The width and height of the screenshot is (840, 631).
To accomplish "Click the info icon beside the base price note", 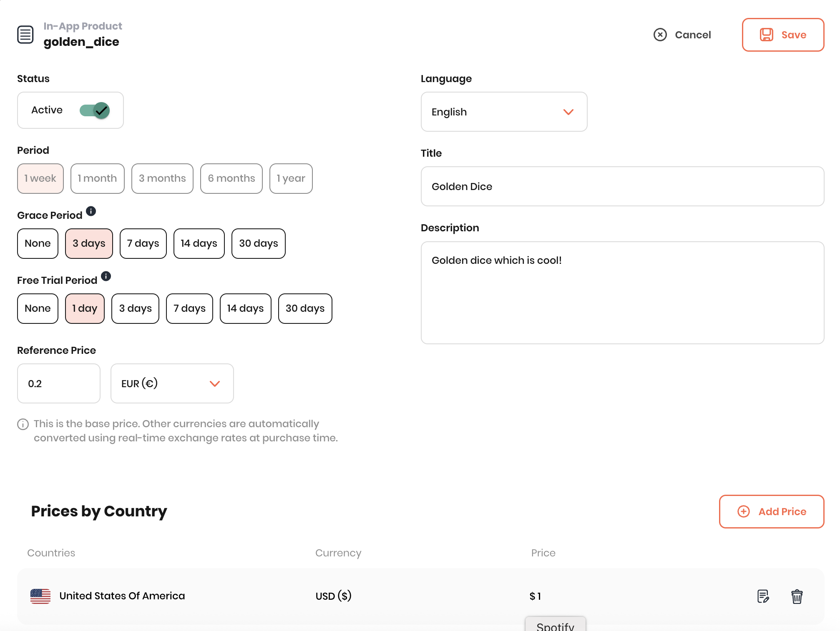I will [23, 424].
